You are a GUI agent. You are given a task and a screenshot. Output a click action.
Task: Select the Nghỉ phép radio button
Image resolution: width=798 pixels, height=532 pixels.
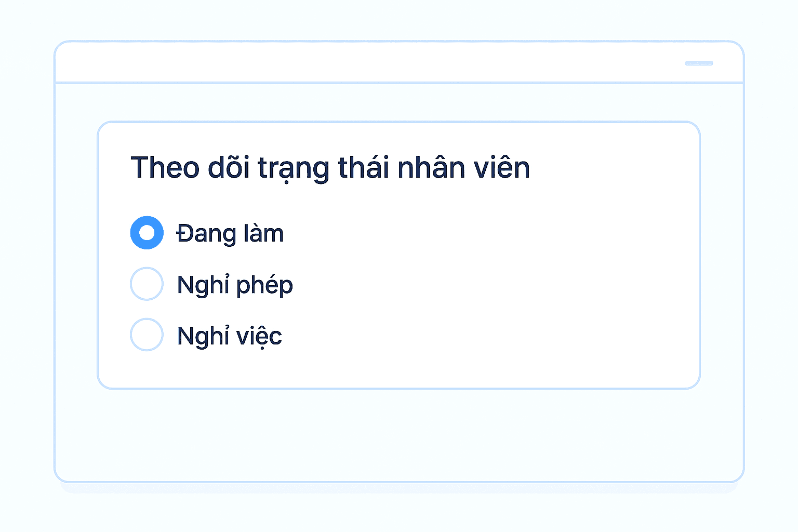point(147,284)
